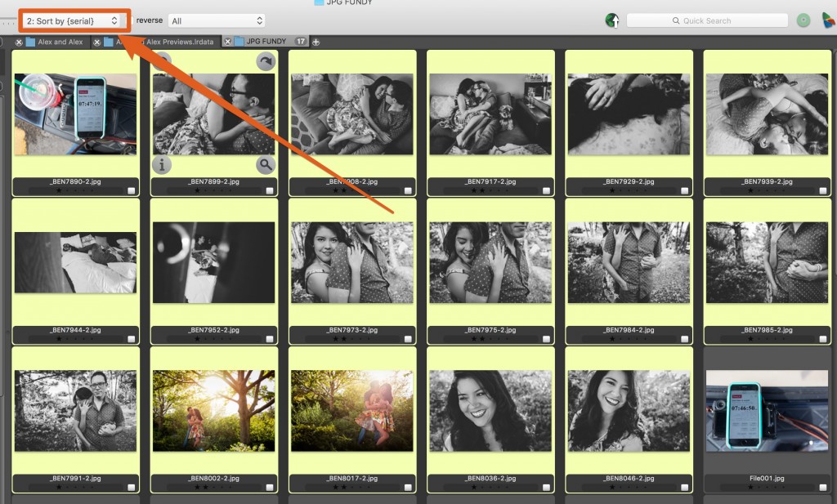Click the star rating row under _BEN8017-2.jpg
This screenshot has width=837, height=504.
351,487
